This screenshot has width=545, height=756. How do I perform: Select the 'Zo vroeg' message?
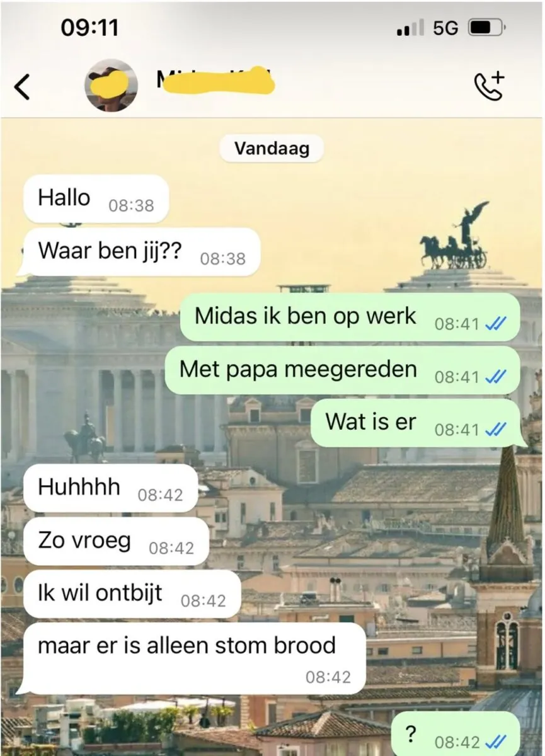point(116,541)
